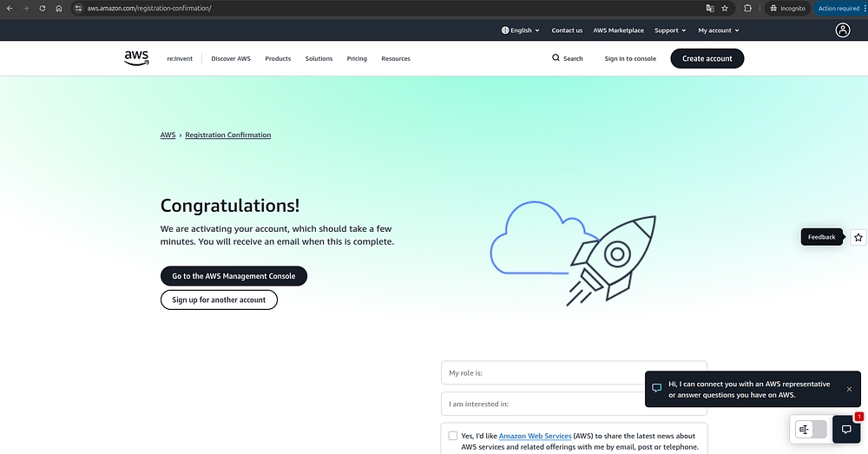
Task: Expand the English language dropdown
Action: (521, 30)
